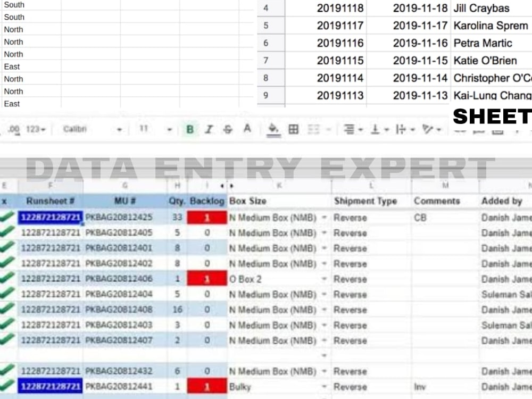The image size is (532, 399).
Task: Select row header 9 in the top-right sheet
Action: pyautogui.click(x=271, y=95)
